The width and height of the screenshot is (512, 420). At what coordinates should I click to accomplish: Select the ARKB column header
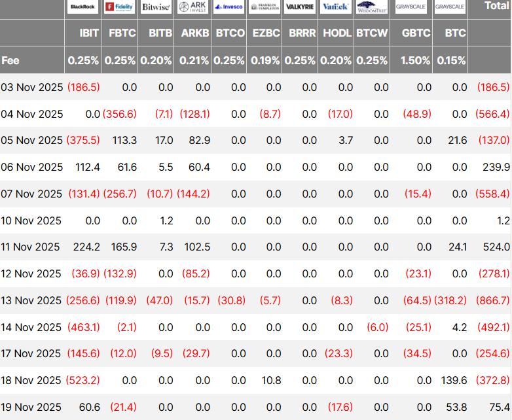[195, 33]
